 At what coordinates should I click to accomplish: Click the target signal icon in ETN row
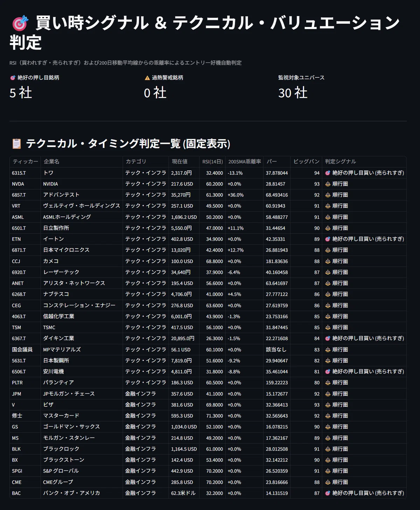328,239
